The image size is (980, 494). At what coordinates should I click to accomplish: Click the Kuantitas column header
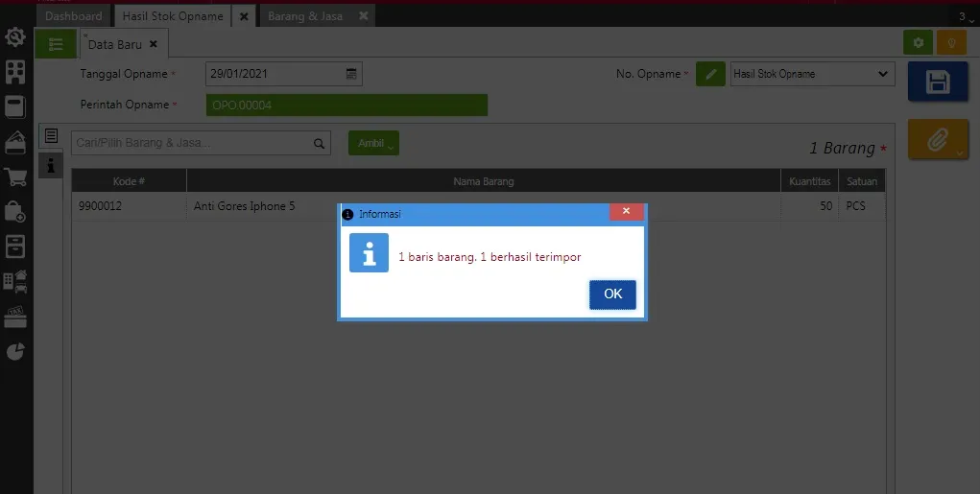pyautogui.click(x=809, y=181)
